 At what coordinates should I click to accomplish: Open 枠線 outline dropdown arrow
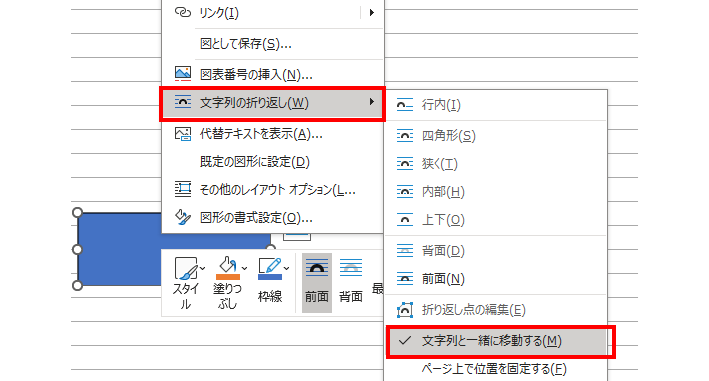(x=287, y=268)
